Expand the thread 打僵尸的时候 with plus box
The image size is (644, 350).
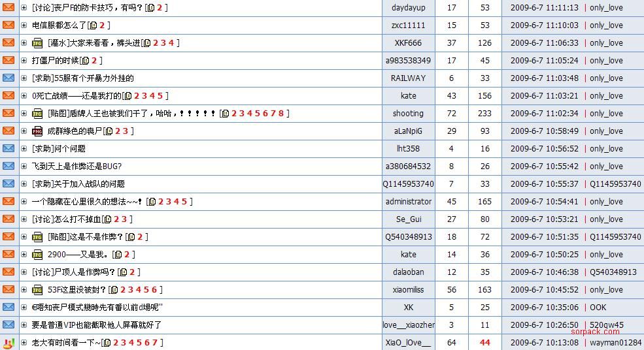click(x=24, y=61)
